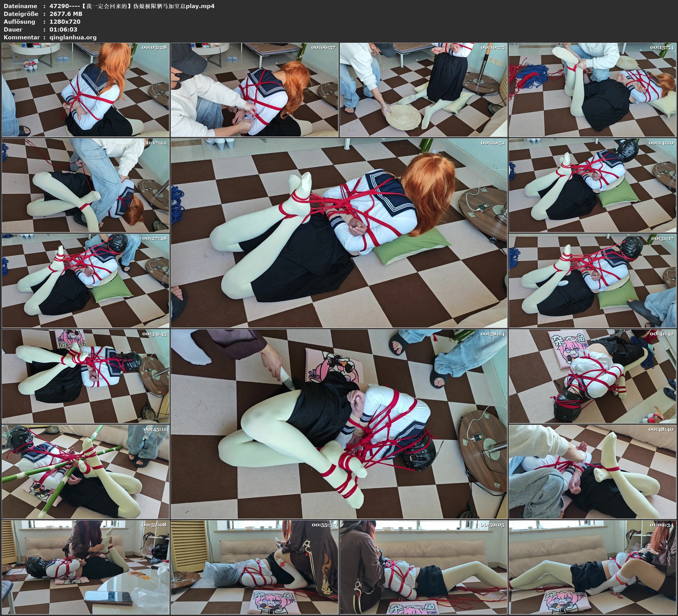Open the frame marked 00:06:57

point(254,90)
